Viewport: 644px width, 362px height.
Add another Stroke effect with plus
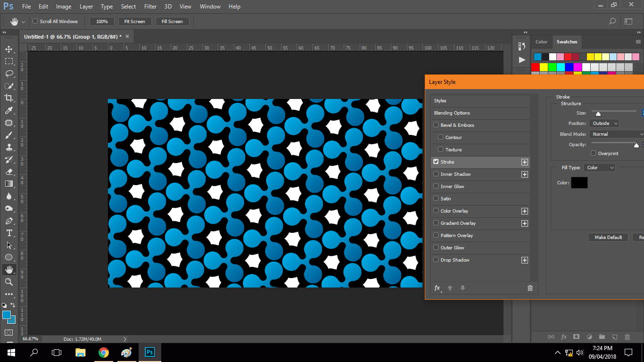click(x=524, y=162)
